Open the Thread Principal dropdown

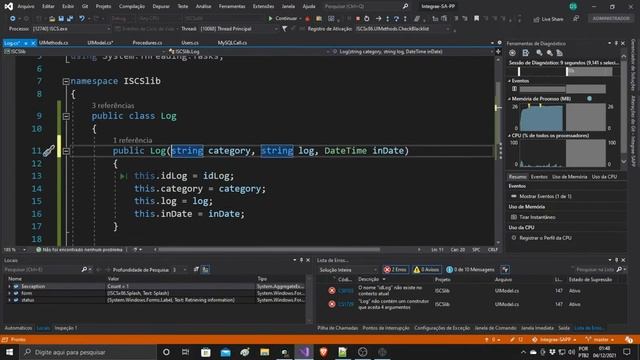click(x=239, y=29)
